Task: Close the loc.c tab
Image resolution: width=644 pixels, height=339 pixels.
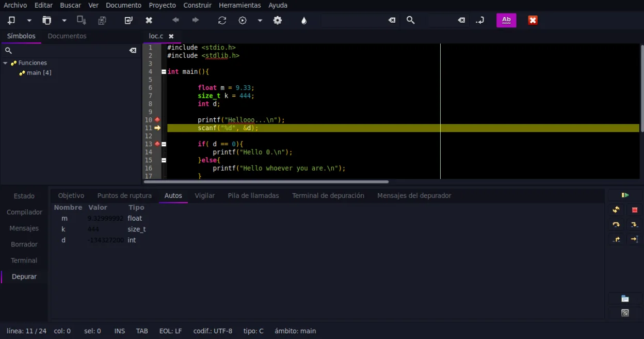Action: point(171,36)
